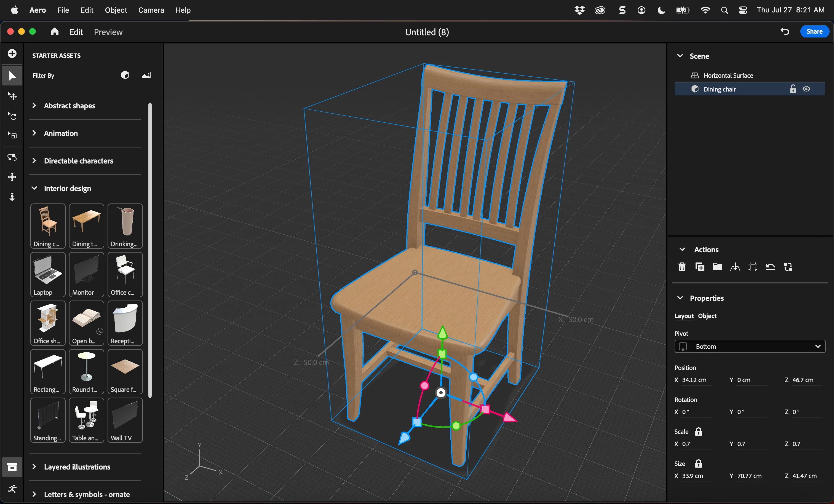Viewport: 834px width, 504px height.
Task: Collapse the Interior design category
Action: [x=67, y=189]
